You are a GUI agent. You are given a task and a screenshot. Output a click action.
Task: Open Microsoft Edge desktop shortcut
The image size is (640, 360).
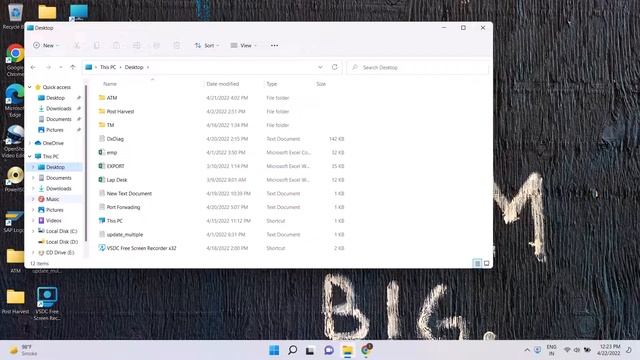15,100
